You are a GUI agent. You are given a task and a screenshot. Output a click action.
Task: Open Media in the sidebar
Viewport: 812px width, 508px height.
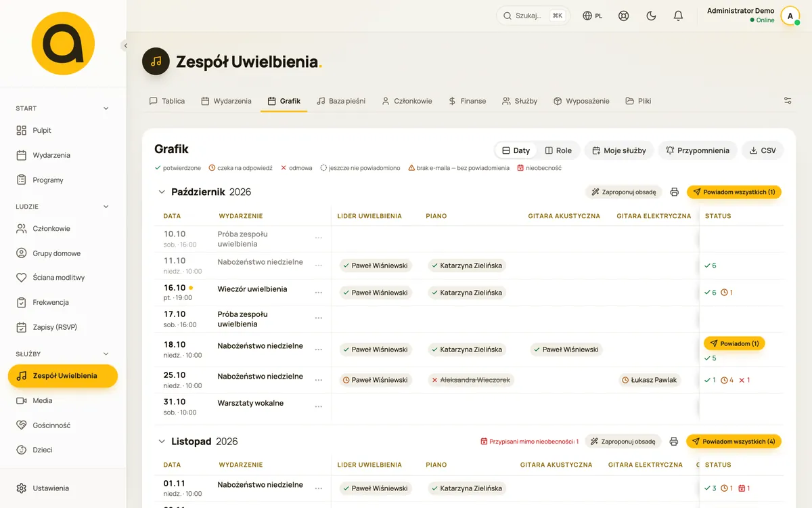(63, 400)
